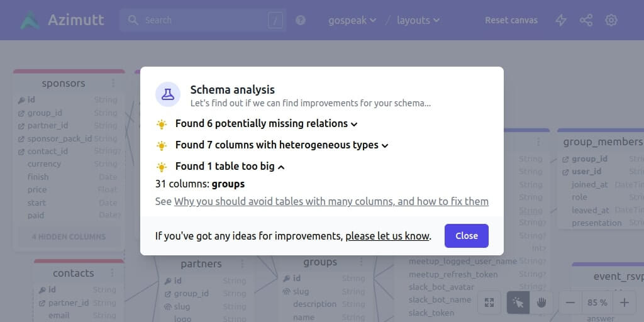Screen dimensions: 644x322
Task: Expand the 6 potentially missing relations section
Action: pos(266,124)
